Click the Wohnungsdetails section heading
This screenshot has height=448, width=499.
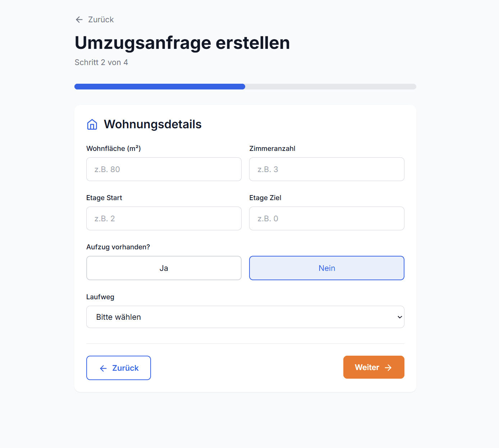coord(152,124)
